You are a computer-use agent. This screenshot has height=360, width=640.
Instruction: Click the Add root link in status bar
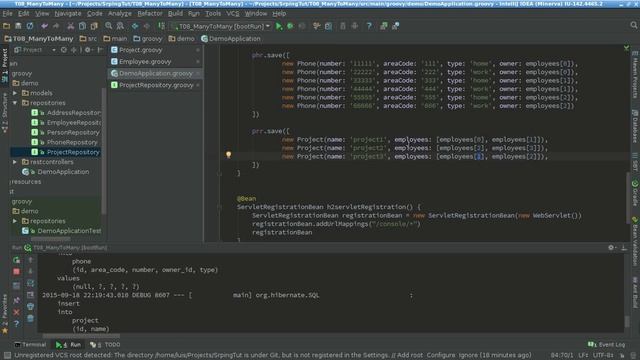pyautogui.click(x=410, y=355)
